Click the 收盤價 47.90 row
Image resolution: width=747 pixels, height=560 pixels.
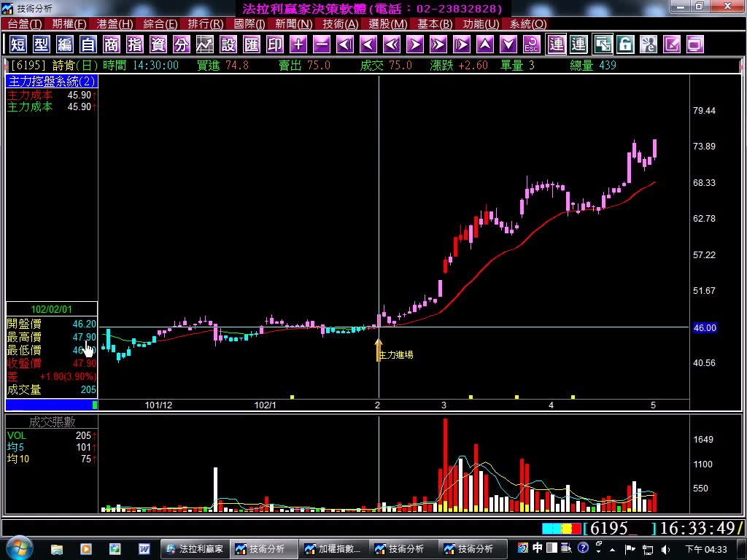(52, 363)
